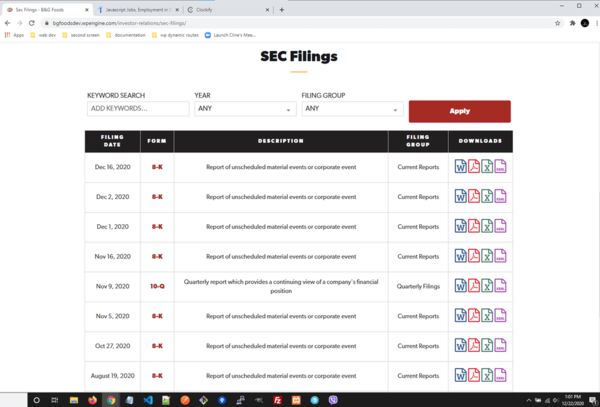600x407 pixels.
Task: Click the SEC Filings page heading
Action: tap(299, 56)
